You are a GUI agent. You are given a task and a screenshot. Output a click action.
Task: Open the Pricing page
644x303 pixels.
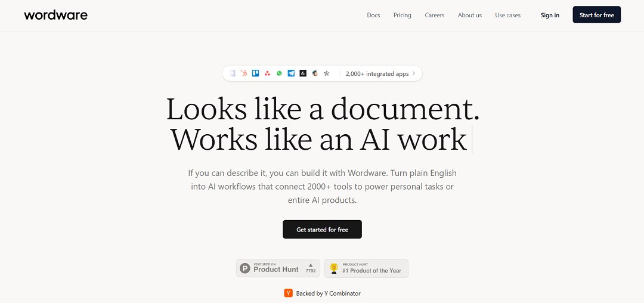pyautogui.click(x=402, y=15)
